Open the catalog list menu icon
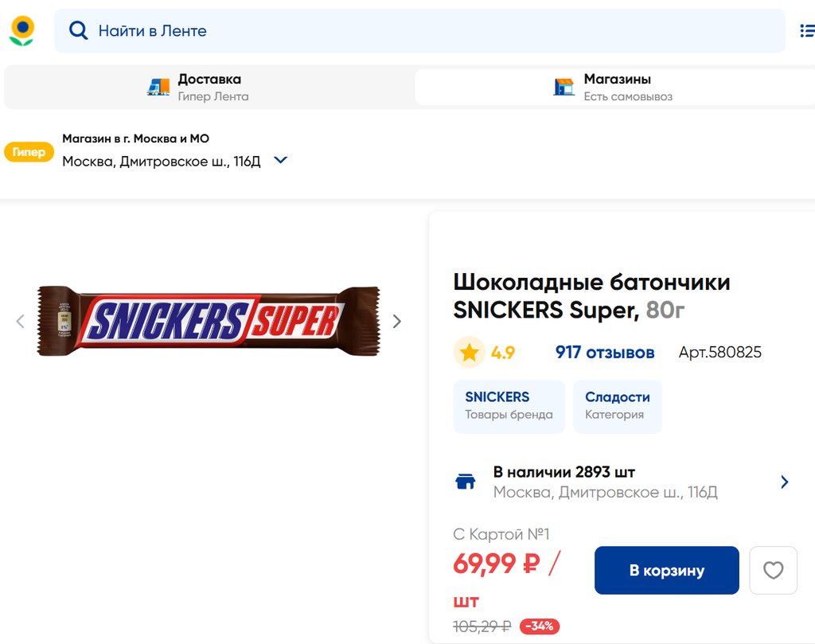The image size is (815, 644). point(806,31)
